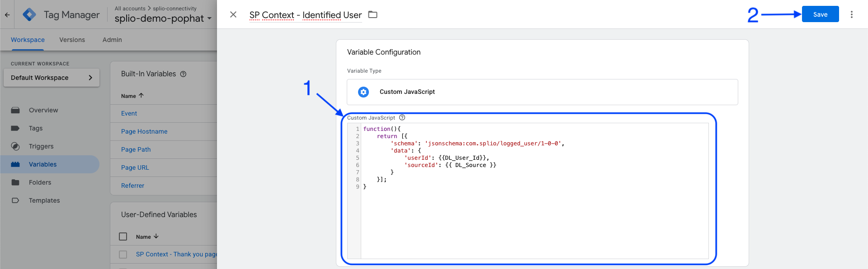
Task: Switch to the Versions tab
Action: [72, 40]
